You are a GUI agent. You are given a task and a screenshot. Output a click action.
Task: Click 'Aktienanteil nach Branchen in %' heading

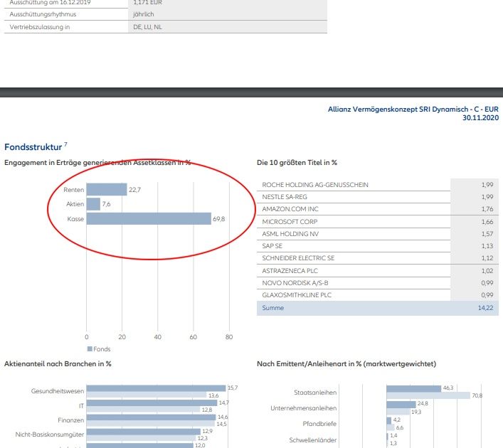(58, 364)
